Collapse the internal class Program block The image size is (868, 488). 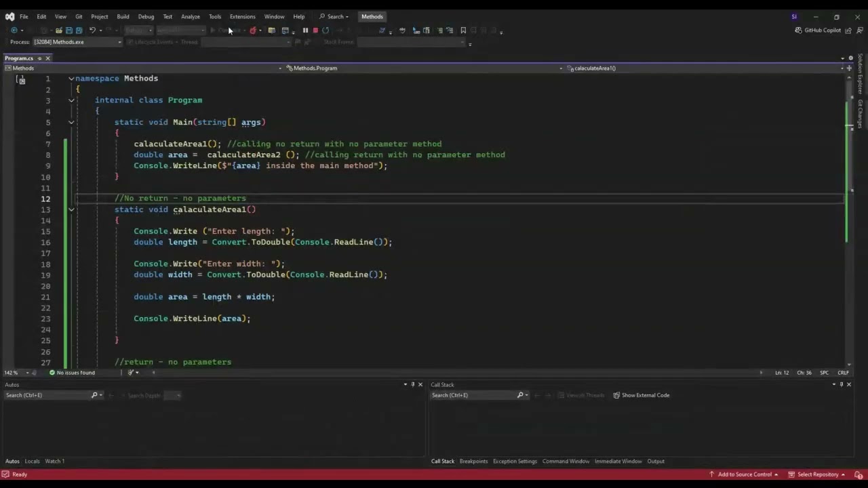[x=71, y=100]
